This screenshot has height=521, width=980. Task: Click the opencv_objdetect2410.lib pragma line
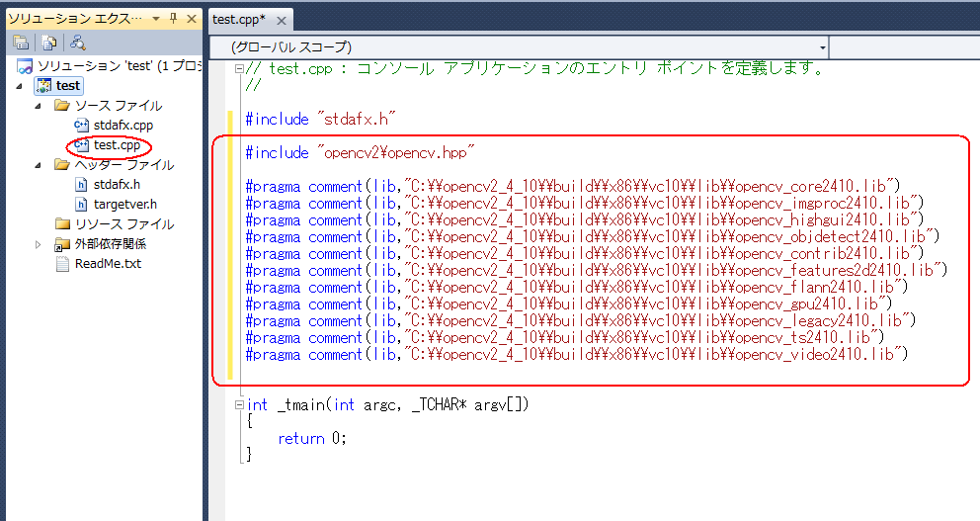pyautogui.click(x=593, y=237)
